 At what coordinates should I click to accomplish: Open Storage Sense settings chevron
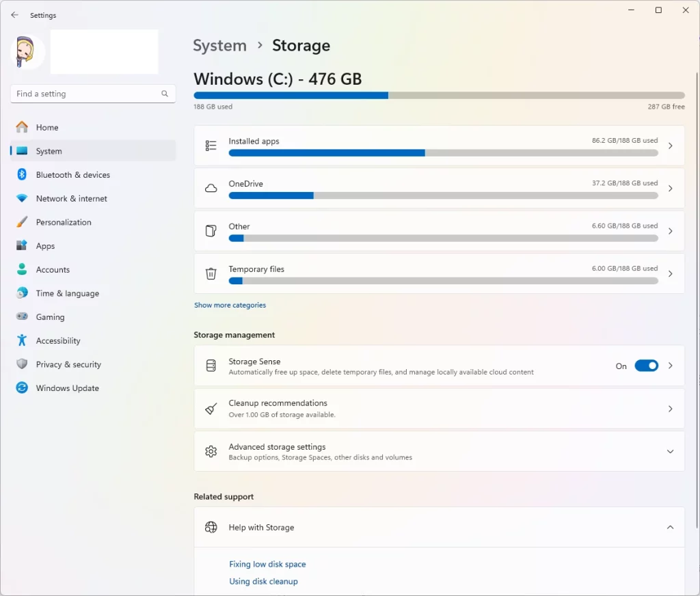(x=670, y=366)
